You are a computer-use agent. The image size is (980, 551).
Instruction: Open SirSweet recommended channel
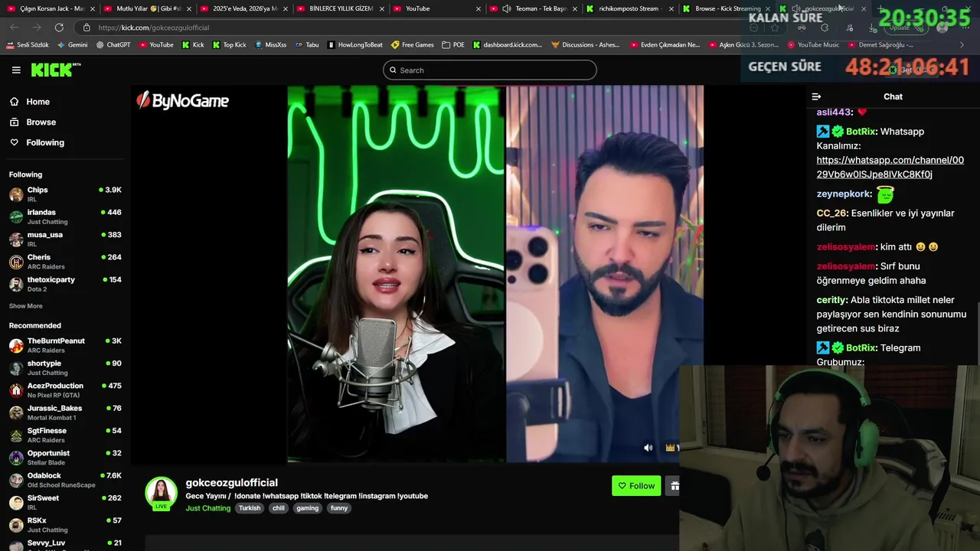[65, 502]
